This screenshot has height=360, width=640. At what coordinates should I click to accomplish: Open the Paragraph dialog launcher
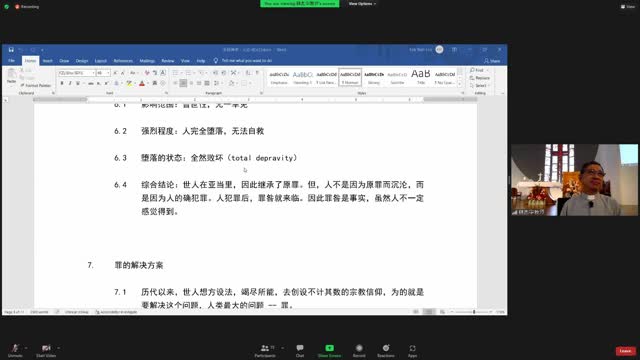pos(261,93)
